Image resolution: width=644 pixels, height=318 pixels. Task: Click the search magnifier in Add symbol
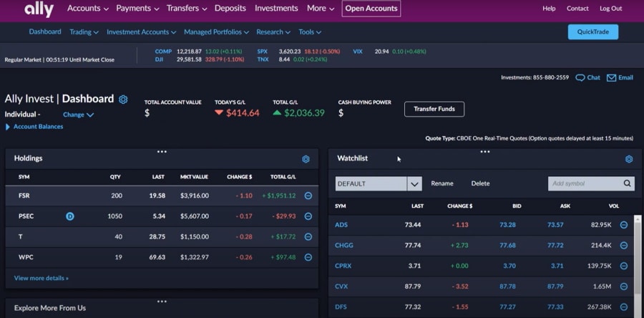627,183
